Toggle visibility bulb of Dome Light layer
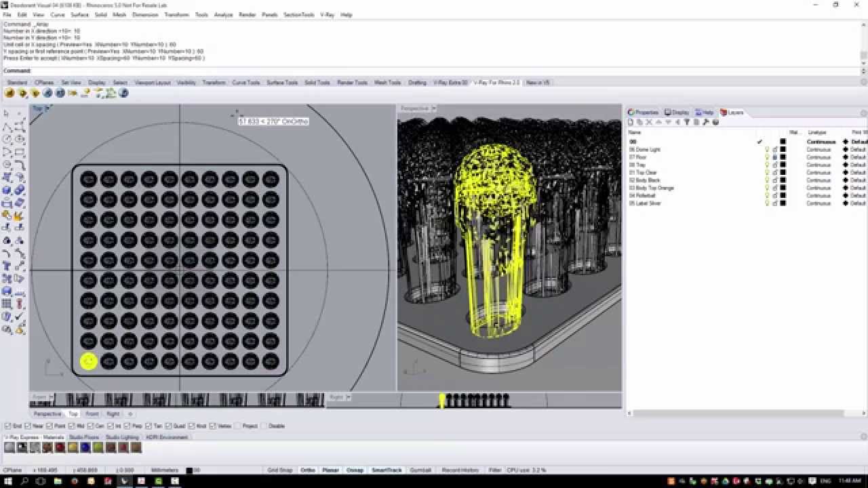868x488 pixels. click(768, 150)
